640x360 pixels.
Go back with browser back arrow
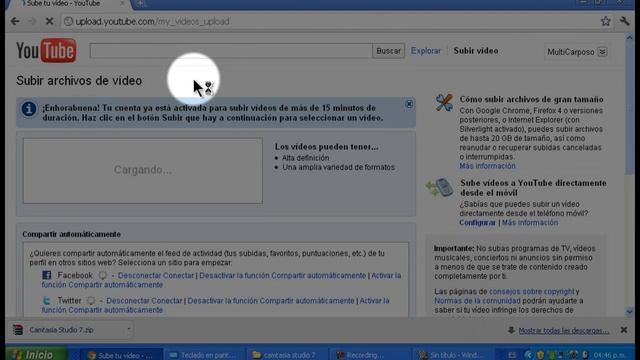(x=15, y=21)
